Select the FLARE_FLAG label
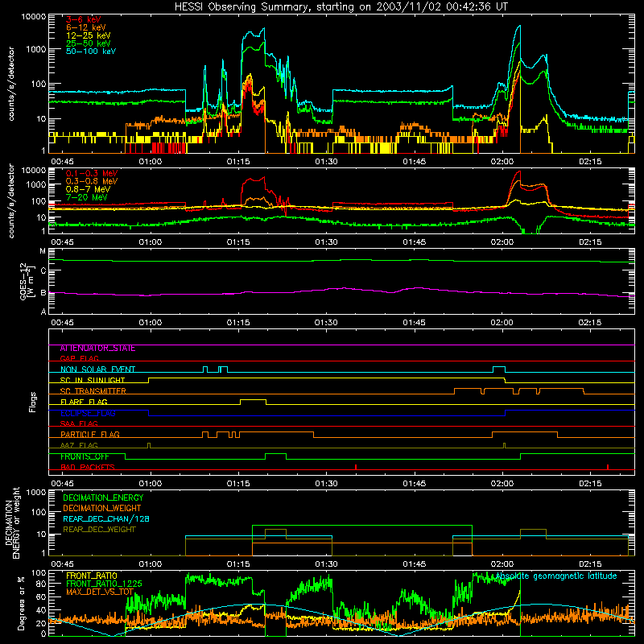Viewport: 644px width, 644px height. [x=84, y=402]
